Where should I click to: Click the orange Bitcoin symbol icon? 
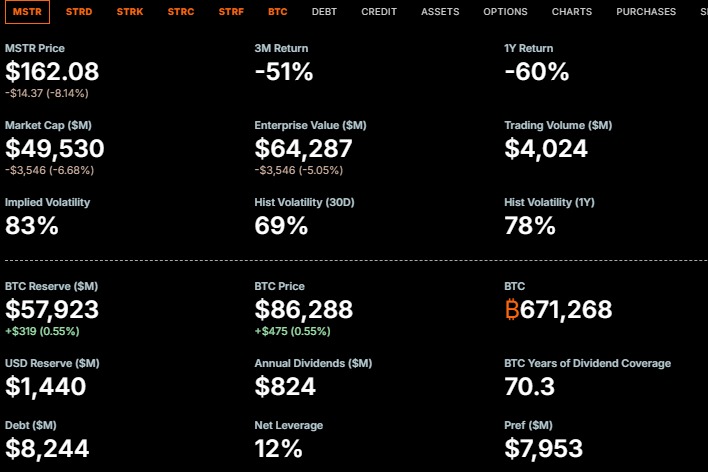[x=512, y=310]
